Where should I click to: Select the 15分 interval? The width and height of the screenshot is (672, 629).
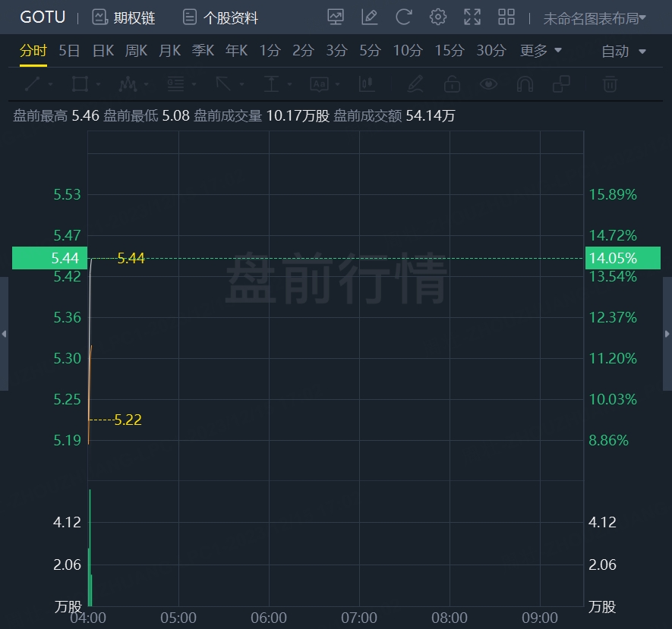pos(450,51)
